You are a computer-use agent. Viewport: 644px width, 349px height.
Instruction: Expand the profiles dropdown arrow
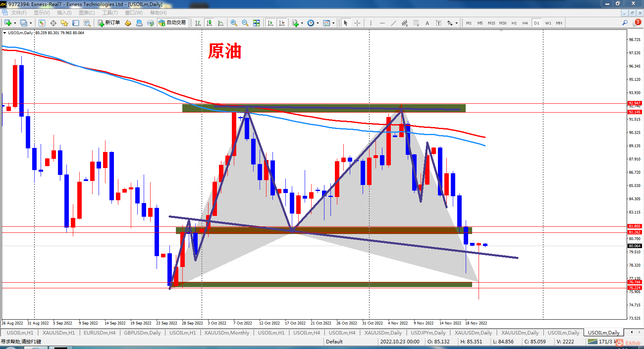click(31, 23)
